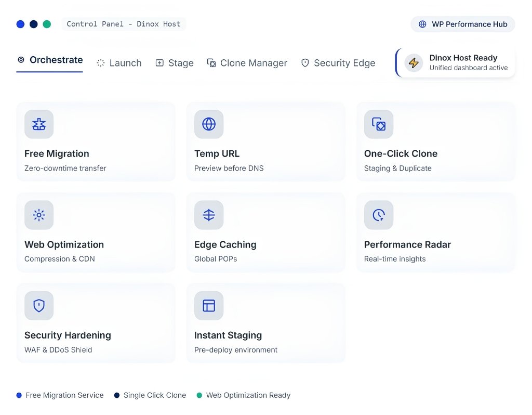The width and height of the screenshot is (532, 415).
Task: Click the Web Optimization sun icon
Action: click(x=39, y=215)
